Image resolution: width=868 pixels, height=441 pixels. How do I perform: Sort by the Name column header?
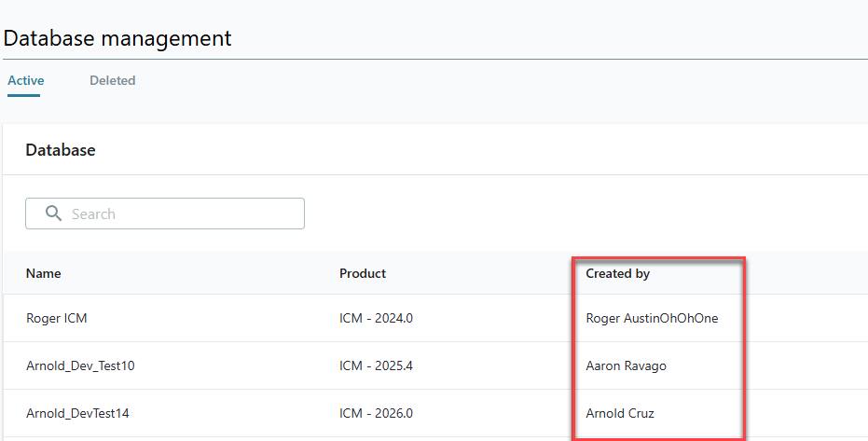[x=44, y=274]
